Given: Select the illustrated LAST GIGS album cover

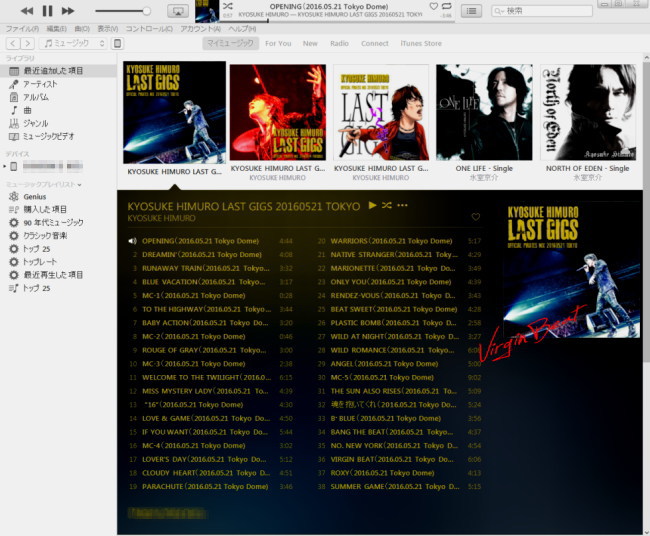Looking at the screenshot, I should click(381, 112).
